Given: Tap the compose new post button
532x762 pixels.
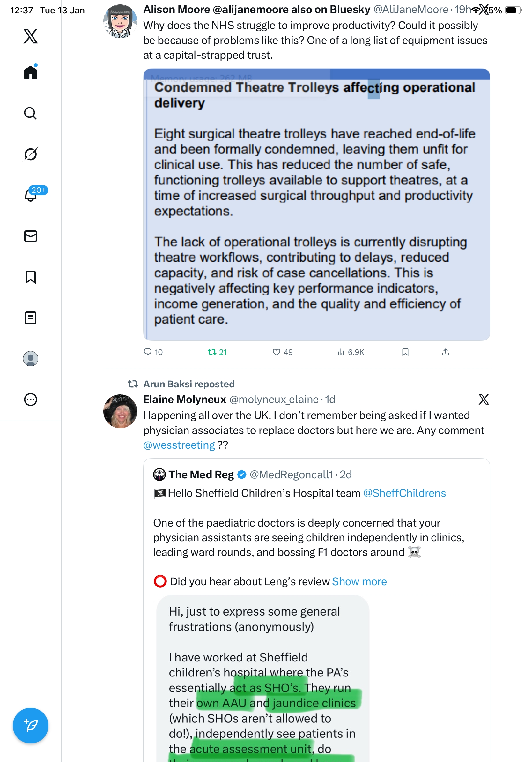Looking at the screenshot, I should (x=31, y=726).
